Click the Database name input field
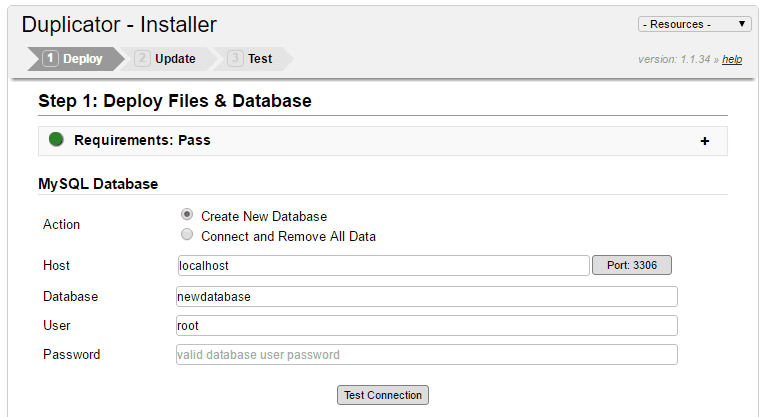 pyautogui.click(x=427, y=297)
